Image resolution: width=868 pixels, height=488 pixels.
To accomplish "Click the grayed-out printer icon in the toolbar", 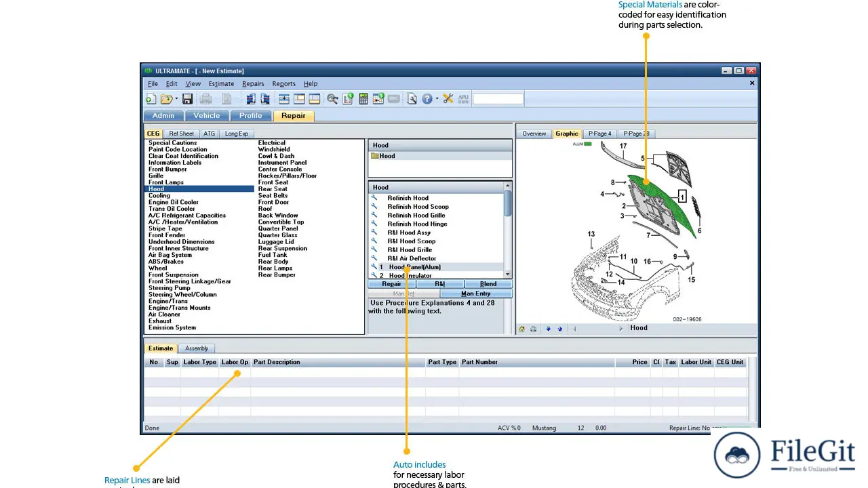I will pos(205,99).
